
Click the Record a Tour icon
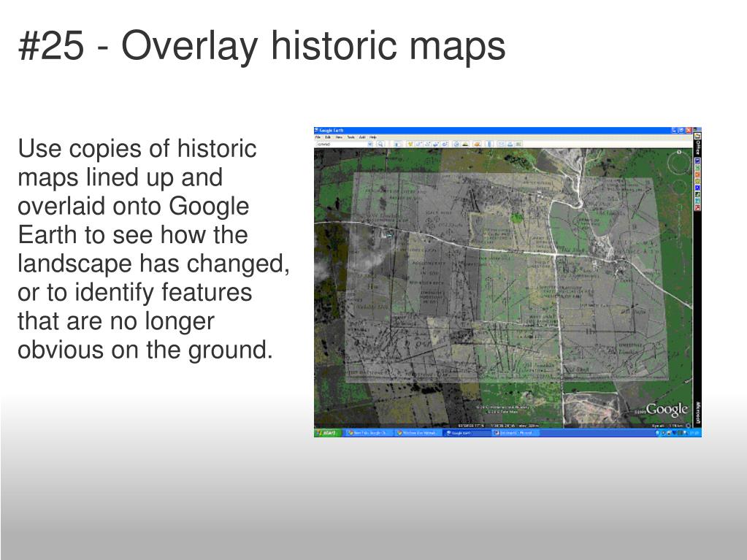445,144
